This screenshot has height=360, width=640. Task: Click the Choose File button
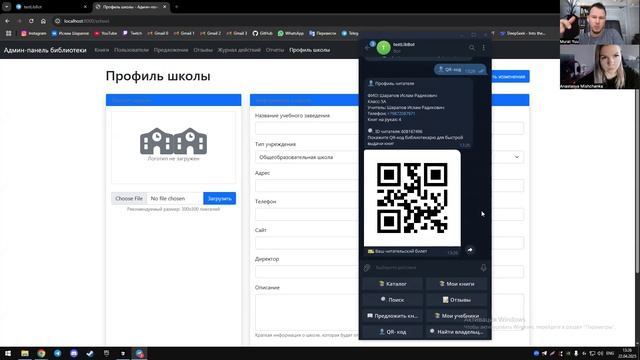[x=129, y=198]
